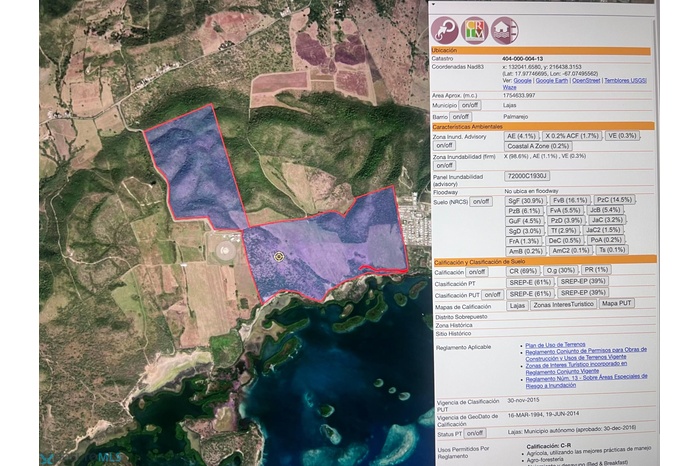
Task: Toggle Calificación layer on/off
Action: coord(477,271)
